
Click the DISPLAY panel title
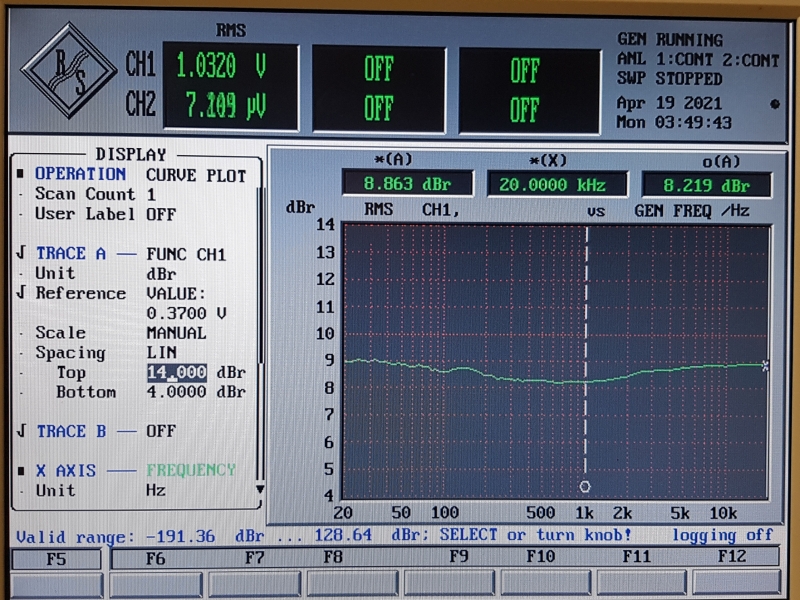(131, 155)
